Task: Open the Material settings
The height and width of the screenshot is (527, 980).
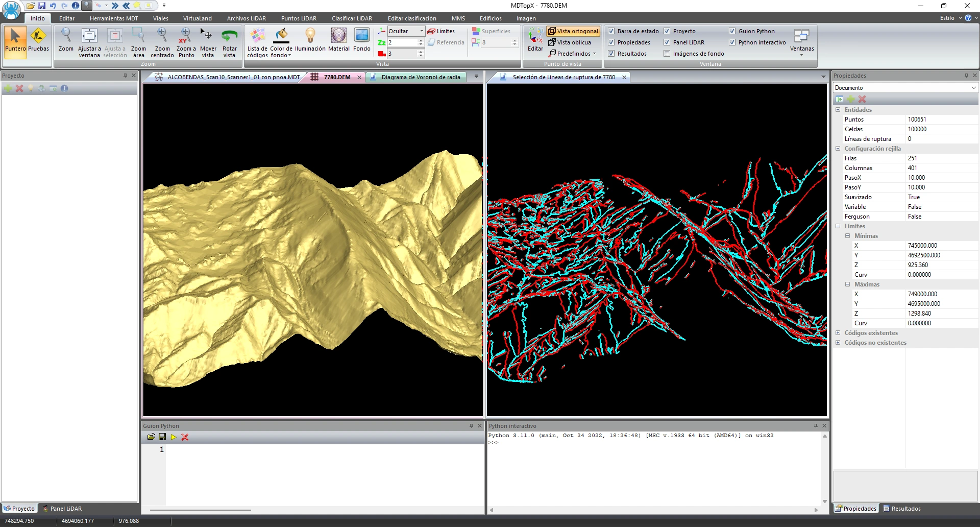Action: 339,41
